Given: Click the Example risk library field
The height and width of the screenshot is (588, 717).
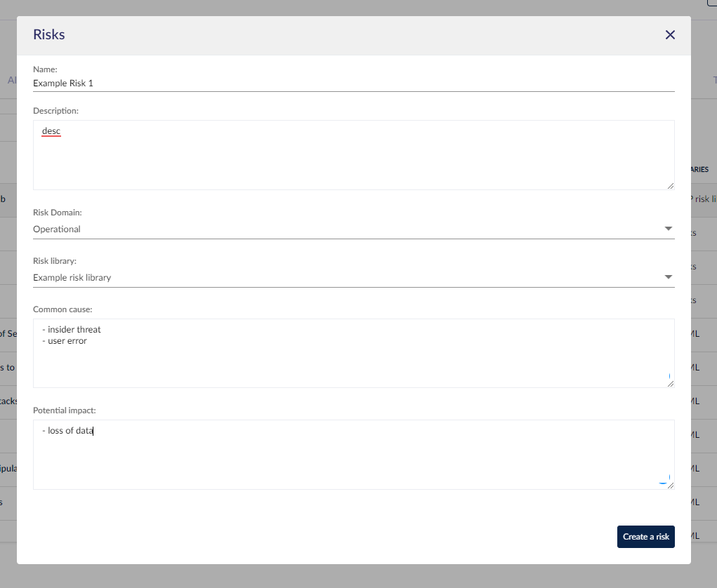Looking at the screenshot, I should (72, 277).
